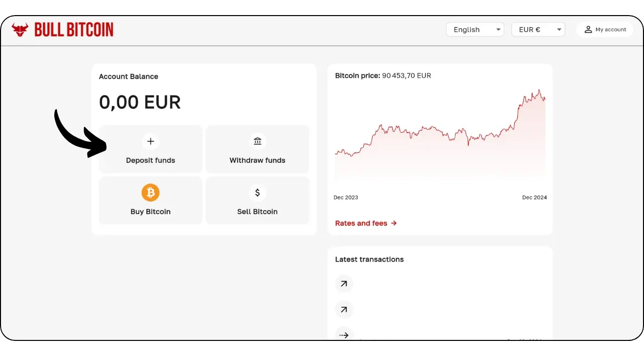
Task: Click the plus icon above Deposit funds
Action: 150,141
